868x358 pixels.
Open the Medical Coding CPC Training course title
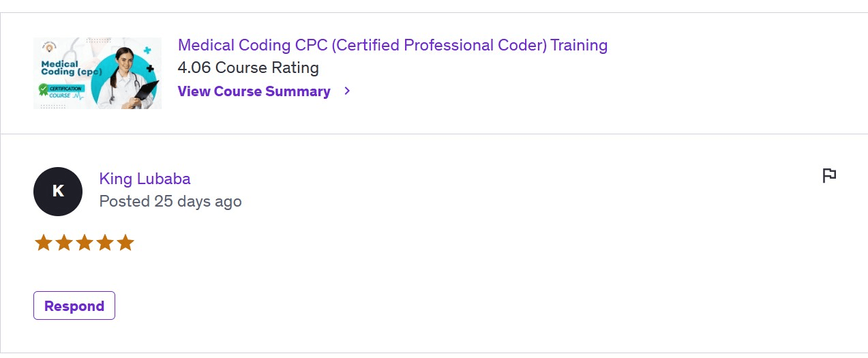pos(392,46)
